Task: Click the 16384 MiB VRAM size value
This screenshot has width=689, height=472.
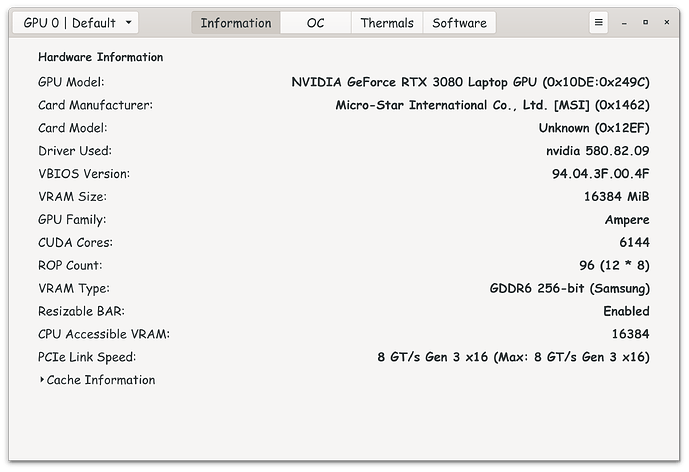Action: click(616, 197)
